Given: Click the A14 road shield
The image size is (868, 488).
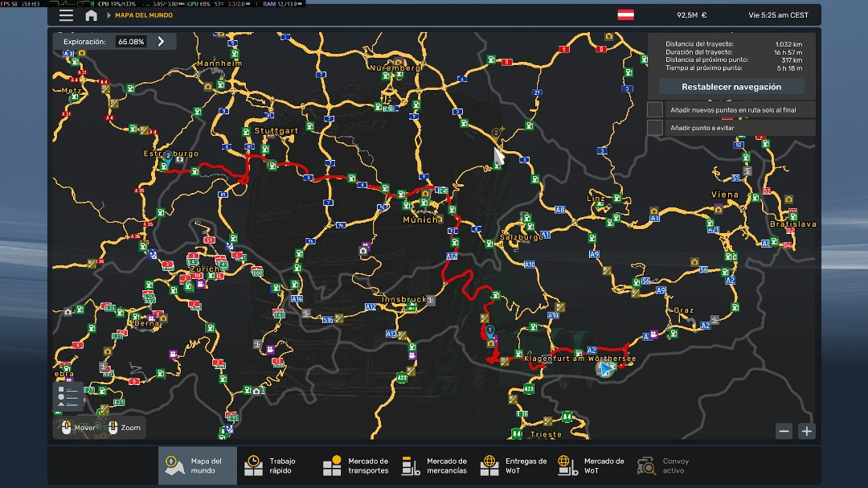Looking at the screenshot, I should coord(297,298).
